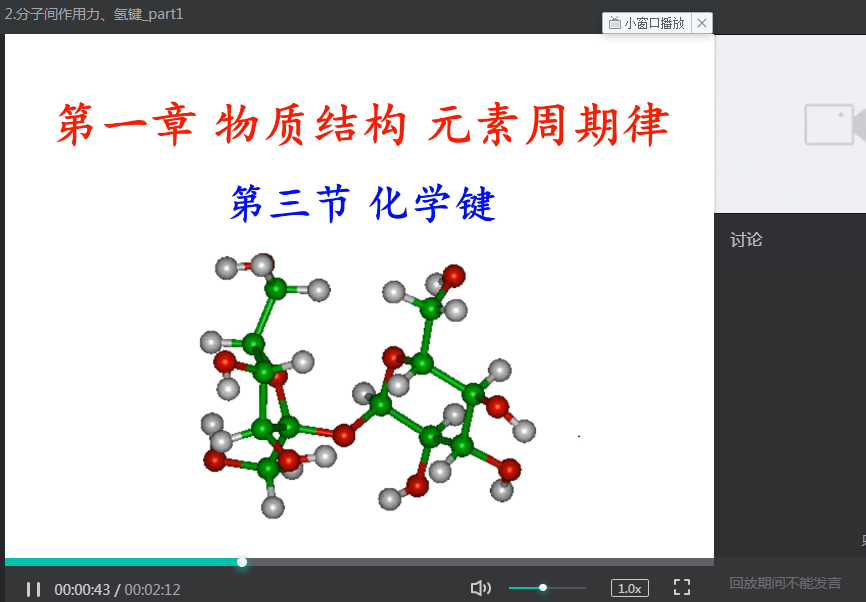Click the TV icon in small-window button
Image resolution: width=866 pixels, height=602 pixels.
pyautogui.click(x=614, y=23)
